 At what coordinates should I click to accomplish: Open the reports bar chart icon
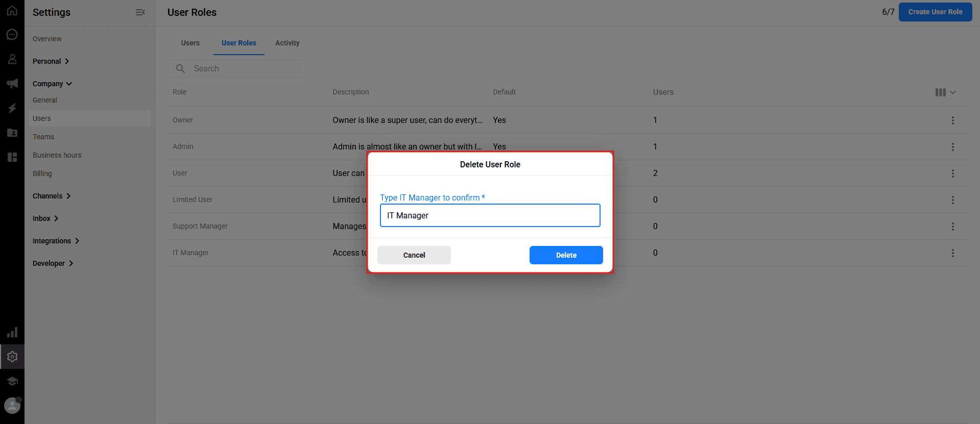(12, 333)
